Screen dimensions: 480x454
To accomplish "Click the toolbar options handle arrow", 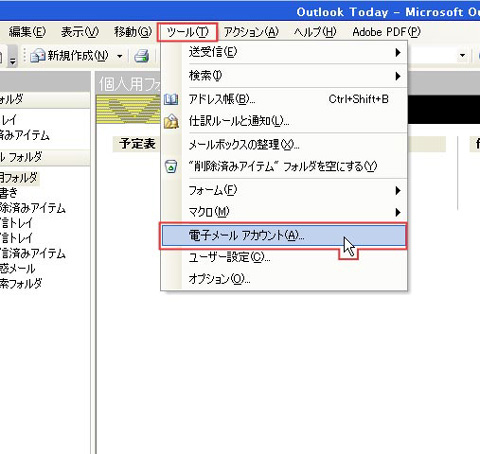I will pyautogui.click(x=12, y=56).
